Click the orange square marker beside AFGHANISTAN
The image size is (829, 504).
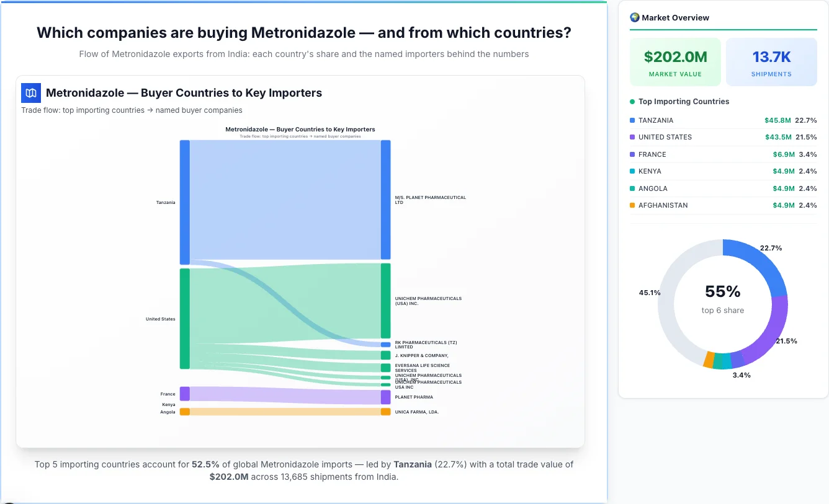coord(632,205)
